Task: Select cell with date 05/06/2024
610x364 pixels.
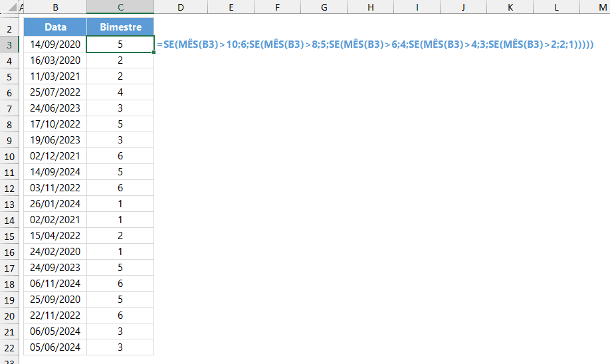Action: (55, 347)
